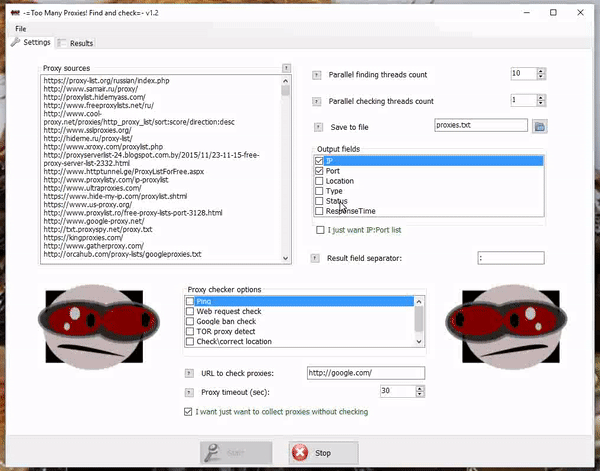The height and width of the screenshot is (471, 600).
Task: Click the right masked face image
Action: click(506, 326)
